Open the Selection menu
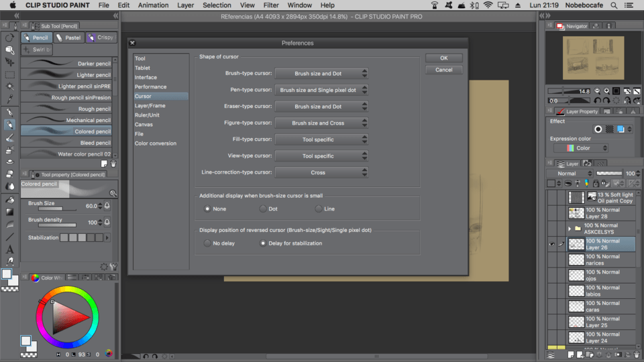Viewport: 644px width, 362px height. click(x=217, y=5)
